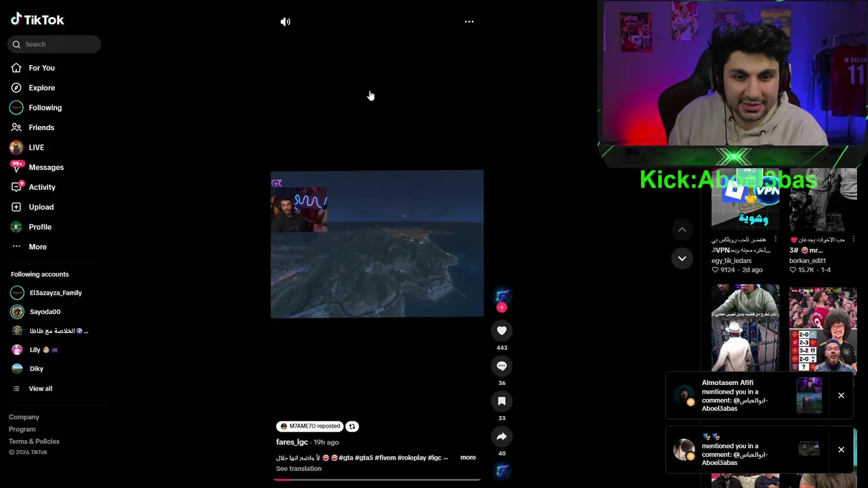
Task: Dismiss Almotasem Afifi notification
Action: (841, 396)
